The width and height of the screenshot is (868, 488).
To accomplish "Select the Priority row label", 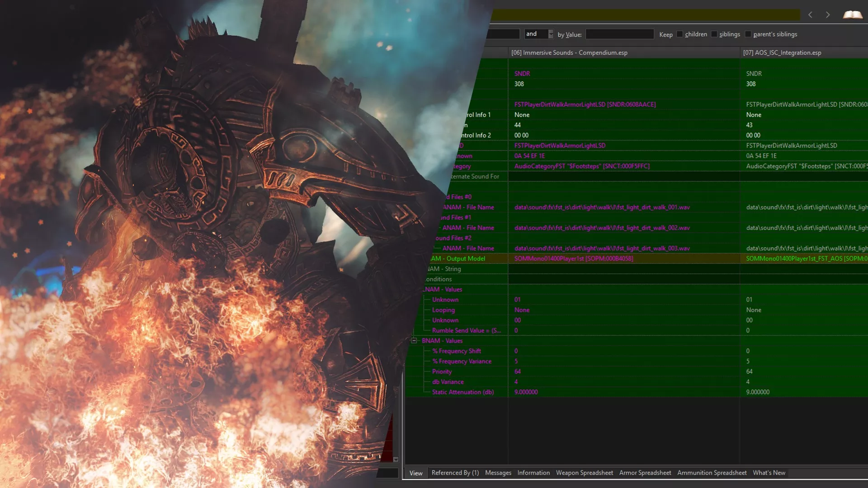I will tap(442, 371).
